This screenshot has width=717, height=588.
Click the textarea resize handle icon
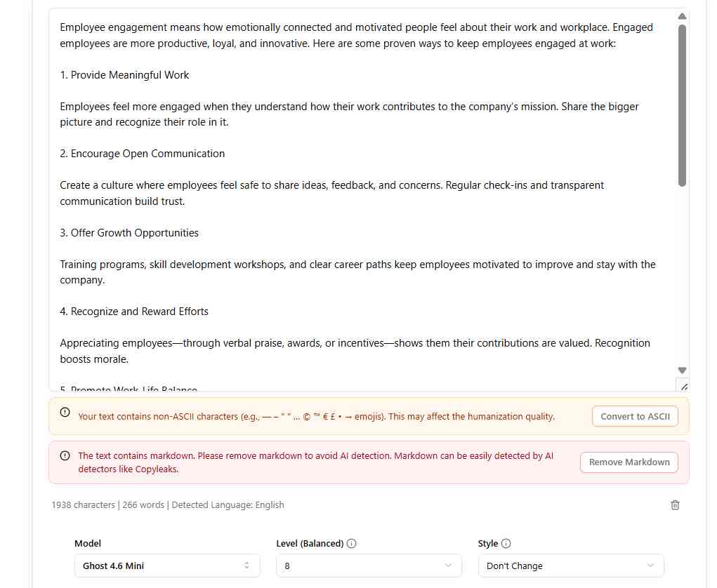(x=683, y=387)
